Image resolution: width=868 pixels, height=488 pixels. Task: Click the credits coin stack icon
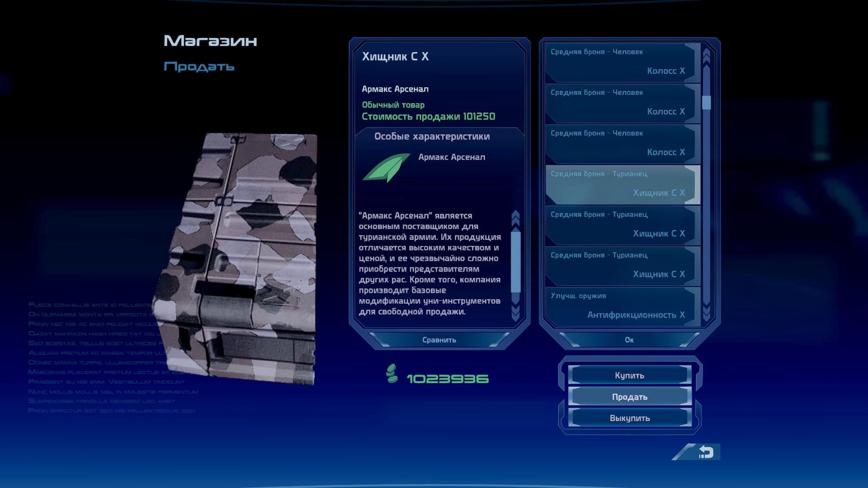pyautogui.click(x=392, y=374)
